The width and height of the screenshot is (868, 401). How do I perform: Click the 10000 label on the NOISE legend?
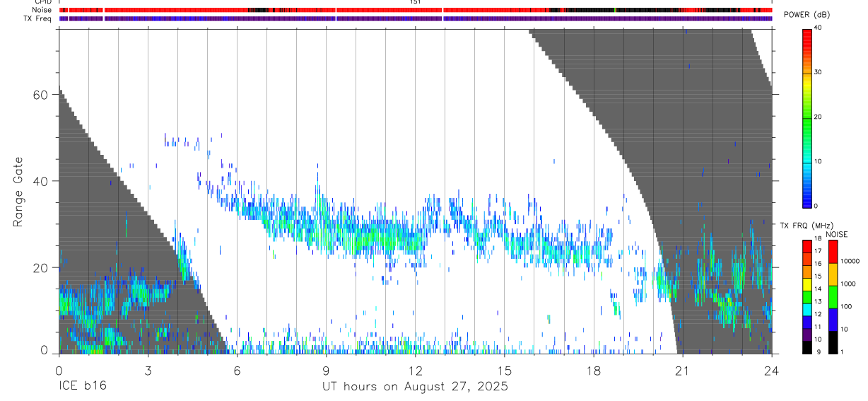pos(850,262)
